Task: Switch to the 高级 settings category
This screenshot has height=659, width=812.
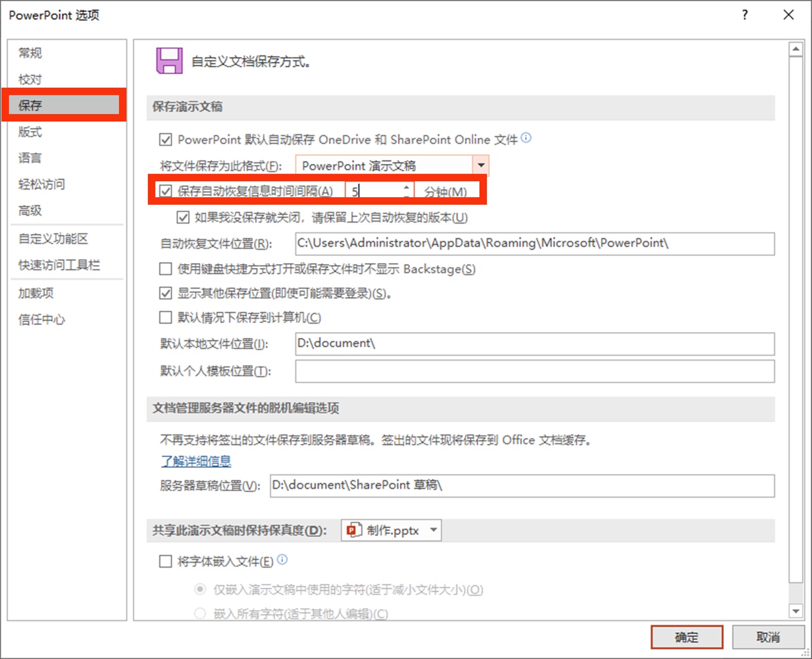Action: (30, 211)
